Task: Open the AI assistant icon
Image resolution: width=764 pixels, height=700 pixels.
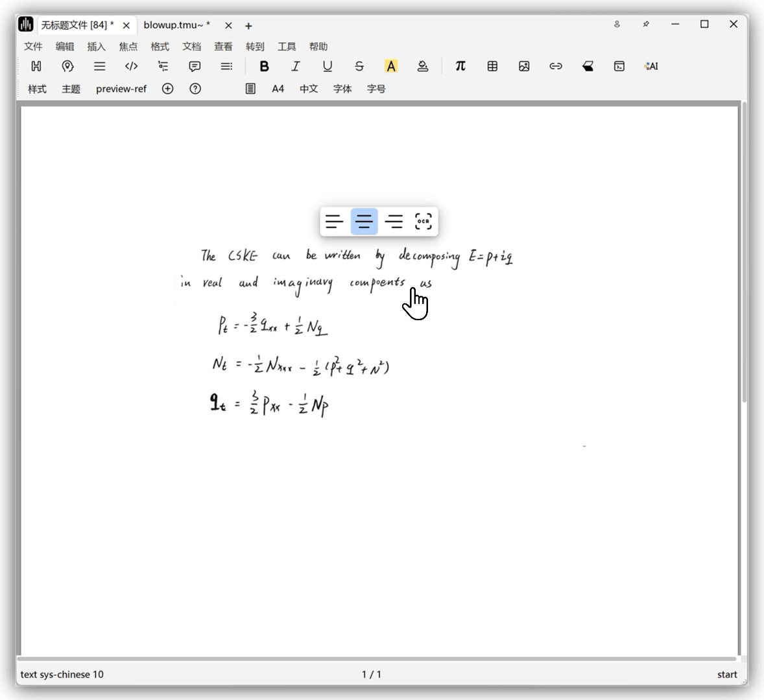Action: point(651,66)
